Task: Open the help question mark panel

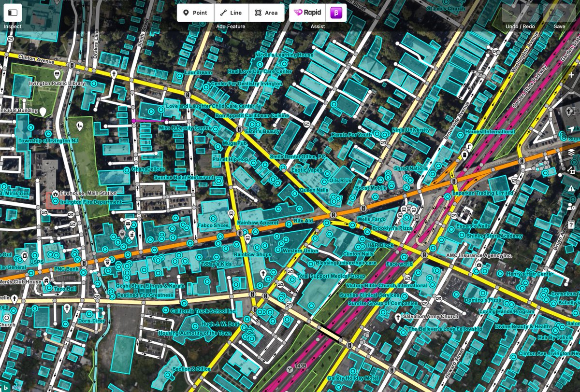Action: pyautogui.click(x=571, y=225)
